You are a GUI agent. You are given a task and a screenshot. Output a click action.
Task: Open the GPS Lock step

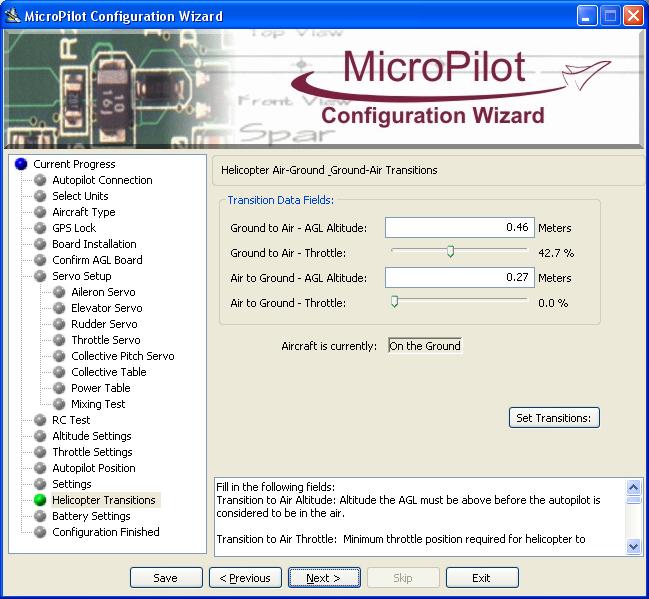tap(74, 228)
